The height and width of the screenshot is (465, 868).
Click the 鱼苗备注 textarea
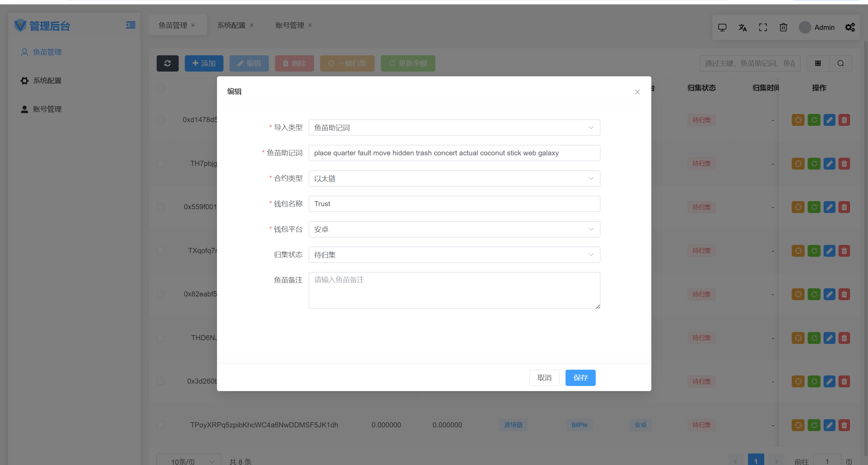(454, 290)
